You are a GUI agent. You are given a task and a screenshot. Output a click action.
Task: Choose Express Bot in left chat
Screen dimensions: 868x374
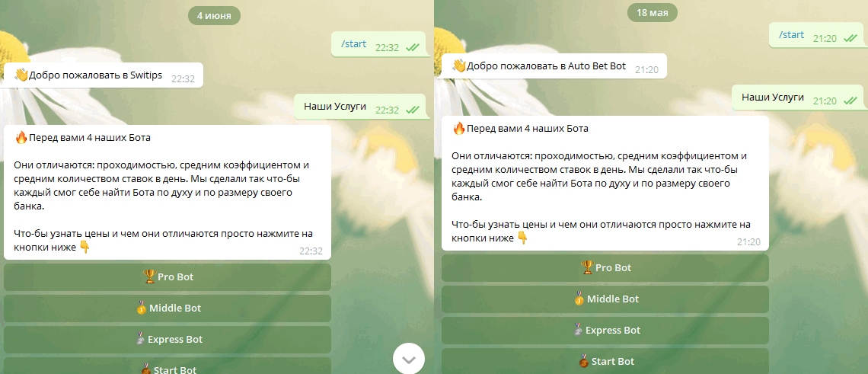coord(168,340)
